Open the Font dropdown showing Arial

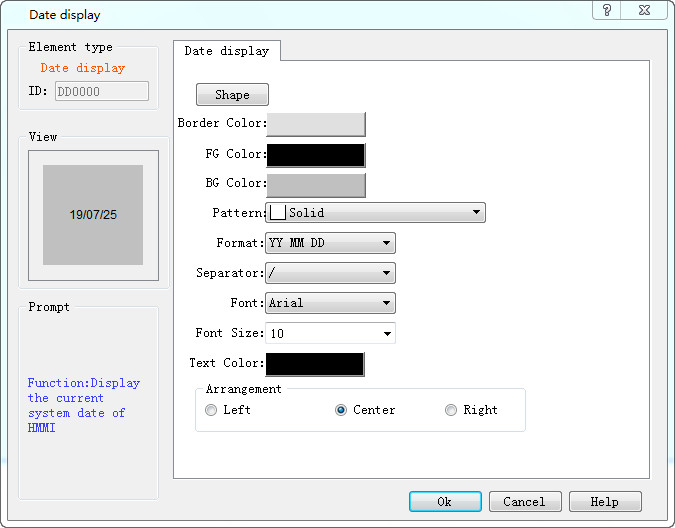click(x=330, y=303)
